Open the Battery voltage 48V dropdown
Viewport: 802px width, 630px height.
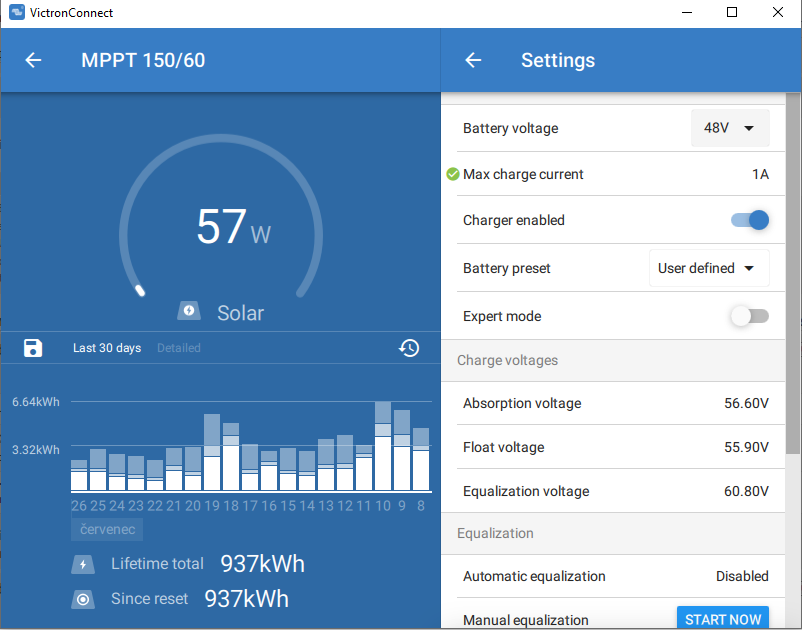730,128
